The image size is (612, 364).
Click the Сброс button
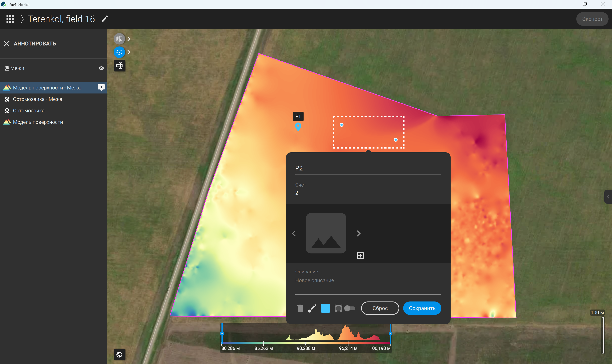(x=380, y=308)
